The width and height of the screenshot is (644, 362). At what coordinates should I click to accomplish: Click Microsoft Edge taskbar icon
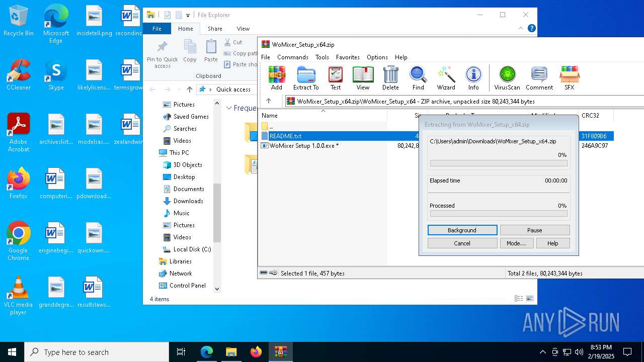click(207, 352)
